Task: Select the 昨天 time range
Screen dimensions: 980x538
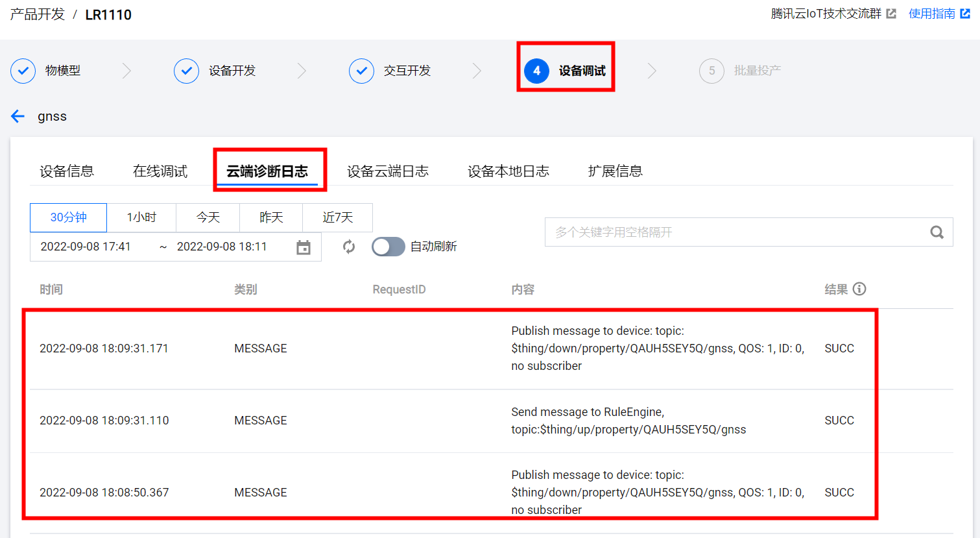Action: [x=271, y=217]
